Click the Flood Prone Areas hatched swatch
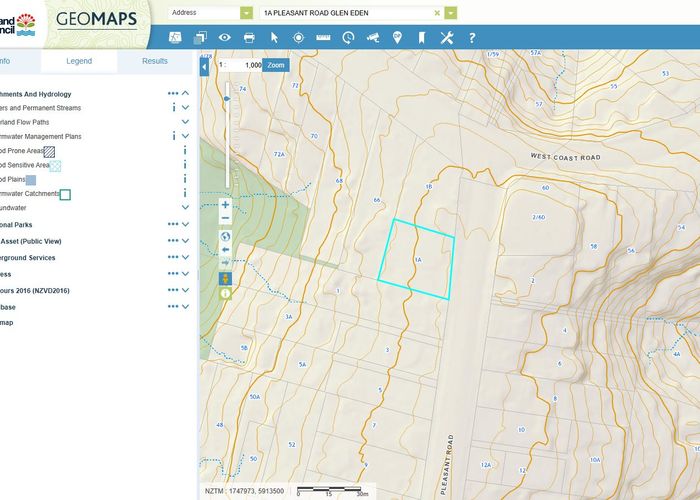700x500 pixels. point(49,152)
